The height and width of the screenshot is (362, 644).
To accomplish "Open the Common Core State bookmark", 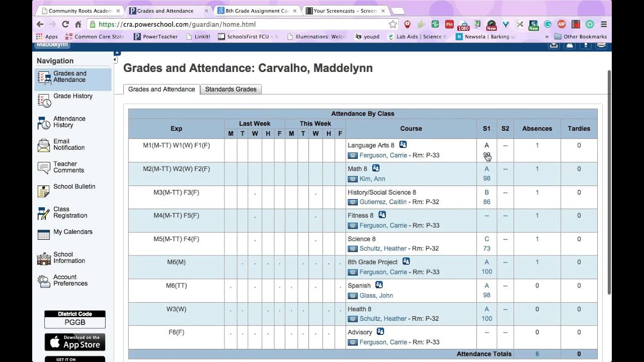I will point(95,37).
